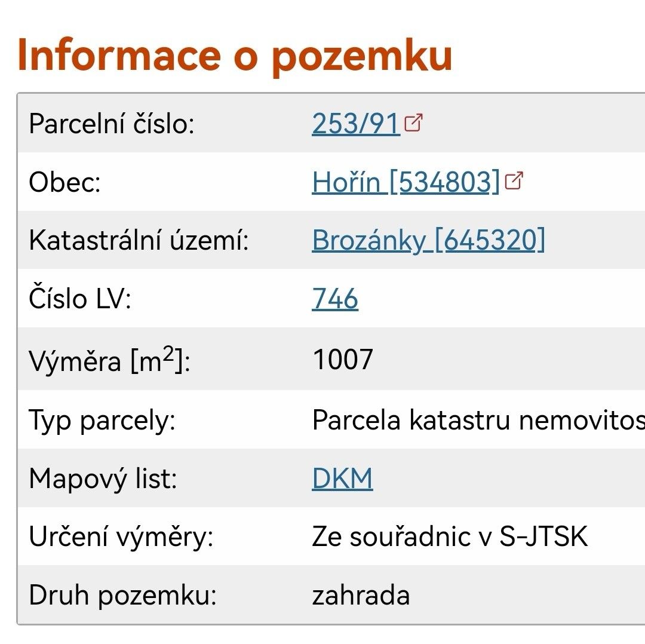Open the DKM map sheet link
Screen dimensions: 645x644
click(x=342, y=478)
